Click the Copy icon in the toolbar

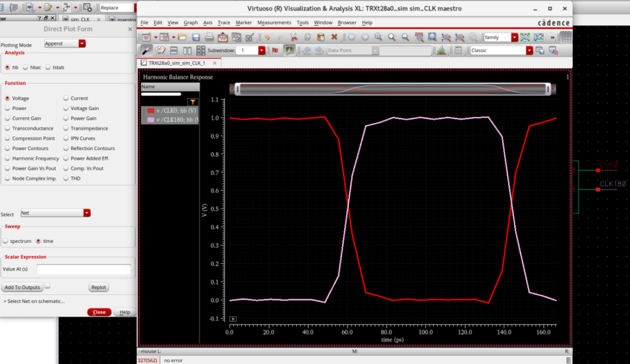point(308,38)
